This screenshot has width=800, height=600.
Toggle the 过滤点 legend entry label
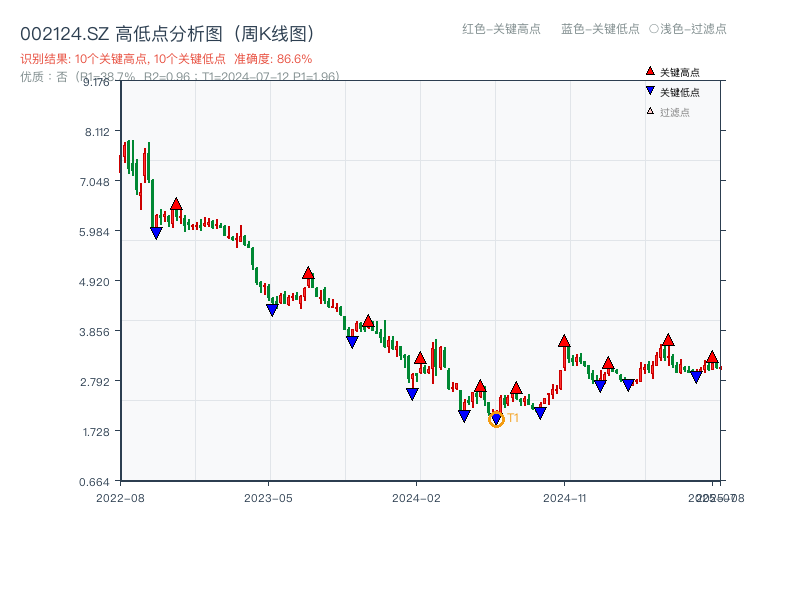coord(675,112)
